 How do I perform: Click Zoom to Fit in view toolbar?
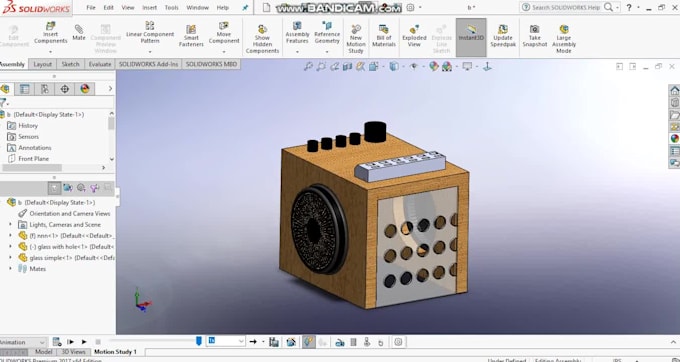point(308,66)
